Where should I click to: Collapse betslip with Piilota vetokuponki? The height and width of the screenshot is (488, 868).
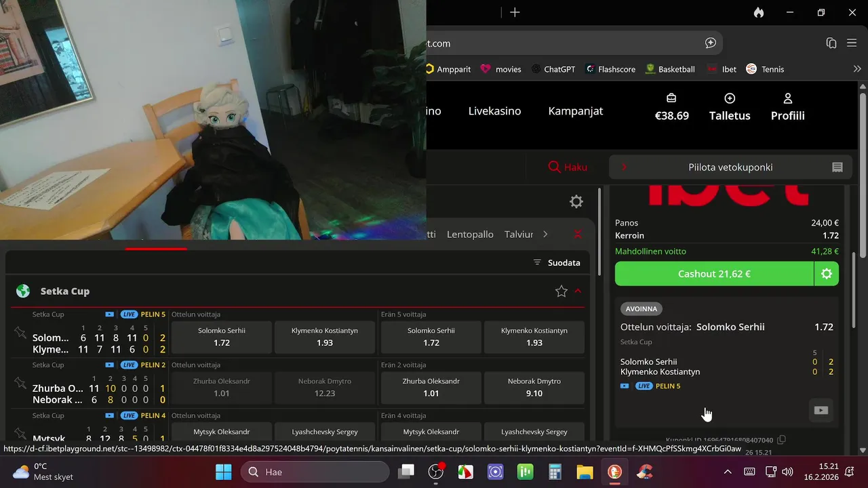[729, 167]
